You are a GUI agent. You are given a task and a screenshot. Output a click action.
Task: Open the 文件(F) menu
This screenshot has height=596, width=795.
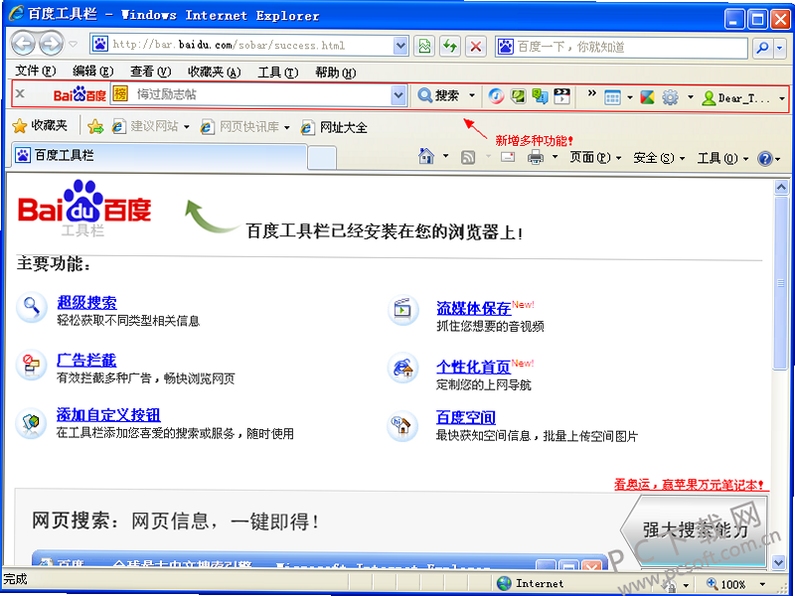tap(35, 71)
